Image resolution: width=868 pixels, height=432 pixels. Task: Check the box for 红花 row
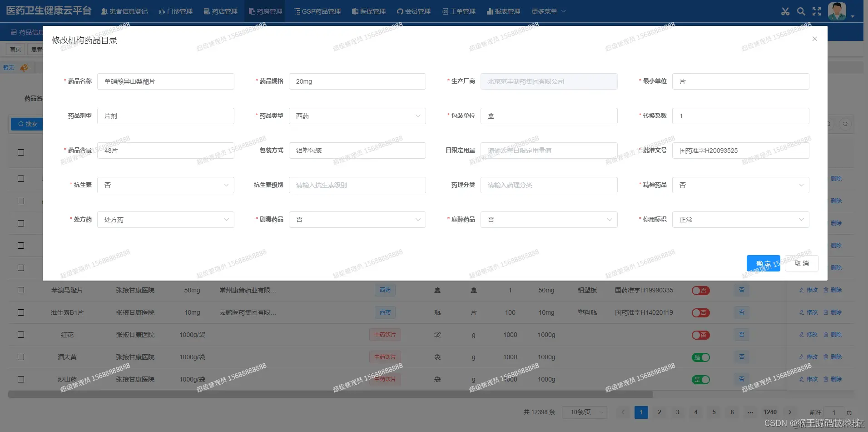click(21, 335)
